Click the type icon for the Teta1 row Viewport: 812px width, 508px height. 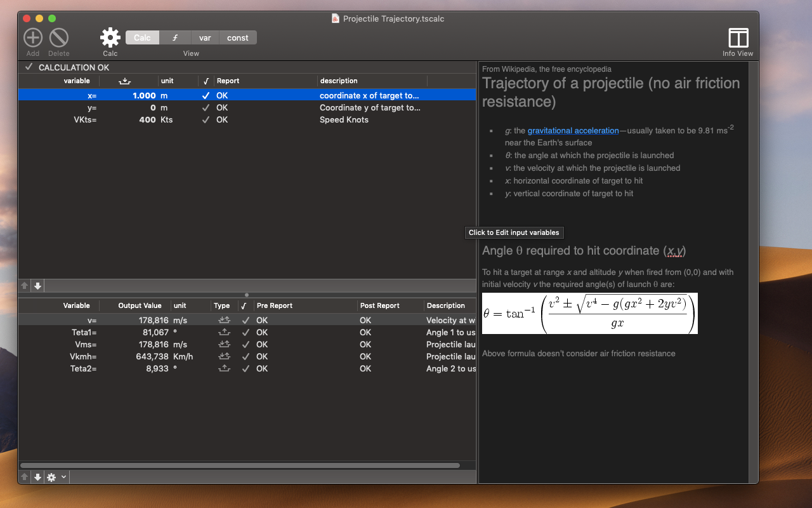tap(224, 332)
